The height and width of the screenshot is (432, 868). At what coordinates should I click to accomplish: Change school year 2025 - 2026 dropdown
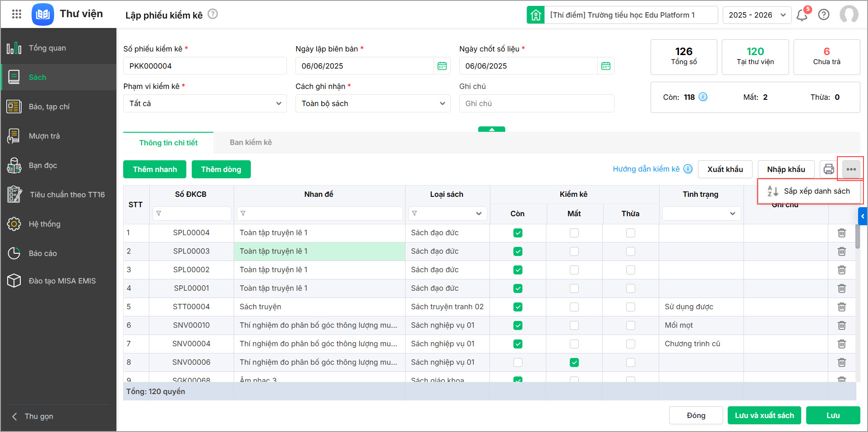click(x=757, y=15)
